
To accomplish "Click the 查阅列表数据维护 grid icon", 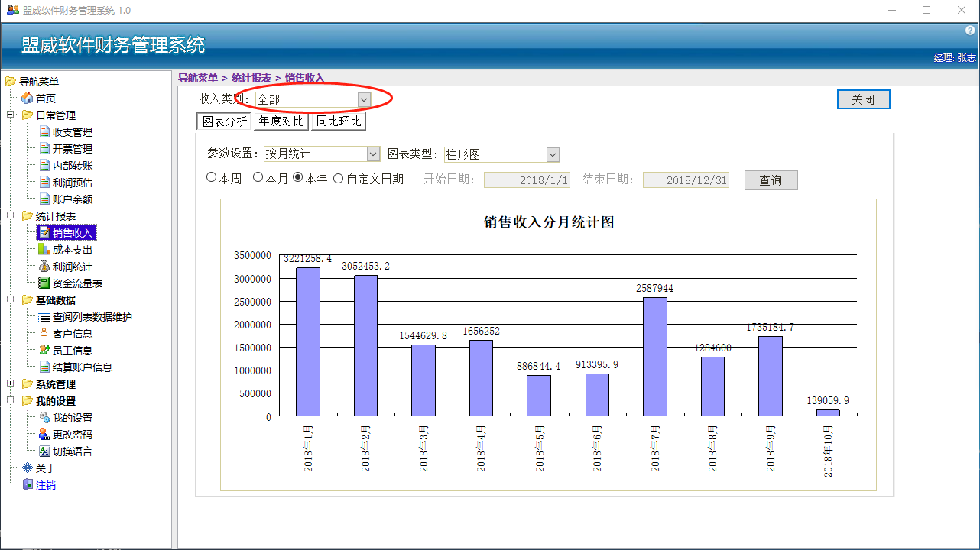I will pyautogui.click(x=44, y=317).
